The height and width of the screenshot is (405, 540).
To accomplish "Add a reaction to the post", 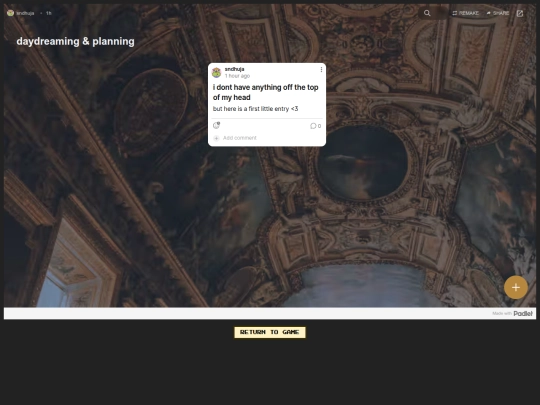I will tap(216, 125).
